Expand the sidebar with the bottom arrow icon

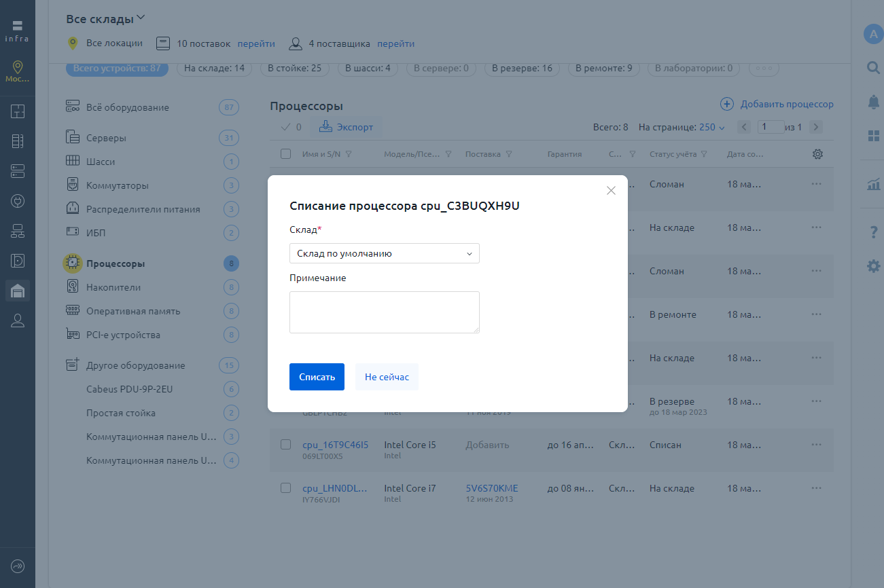click(x=18, y=566)
